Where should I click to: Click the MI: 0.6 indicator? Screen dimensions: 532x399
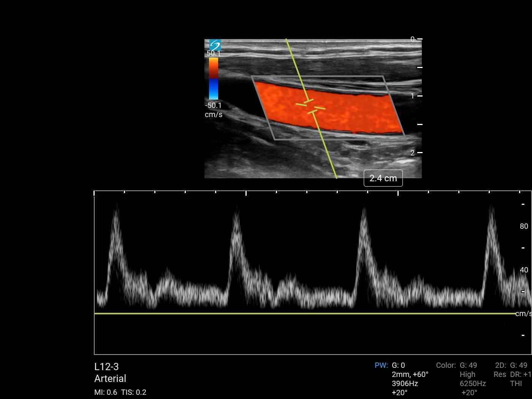(x=106, y=392)
